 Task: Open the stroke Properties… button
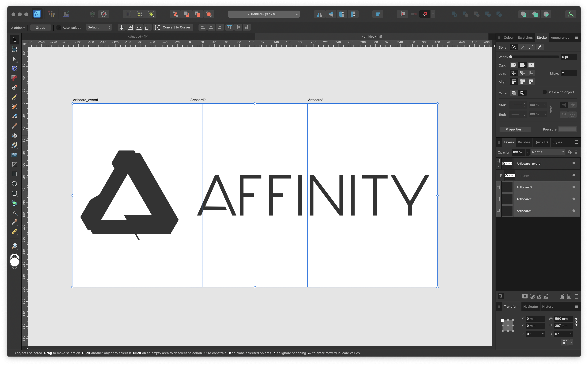click(515, 129)
